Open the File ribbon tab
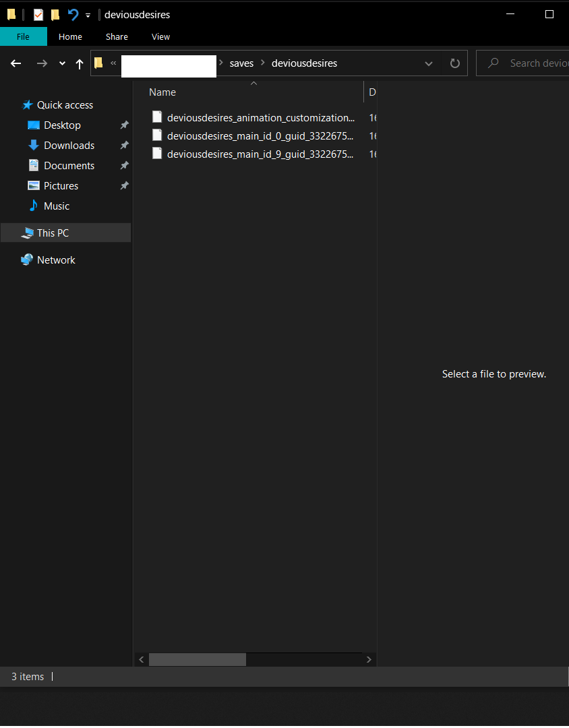569x728 pixels. point(23,36)
